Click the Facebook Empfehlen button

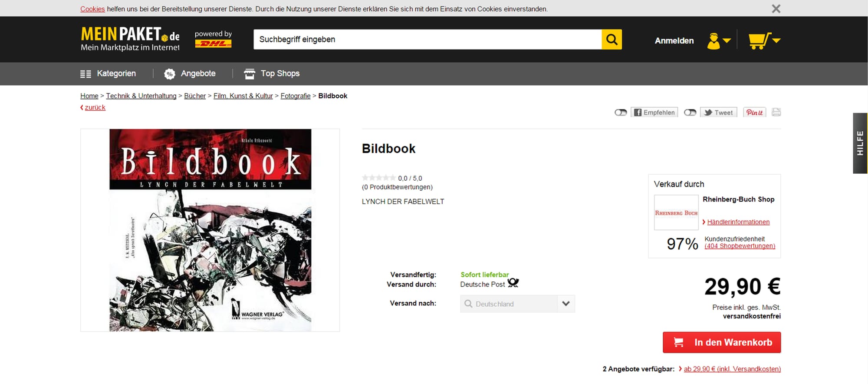[x=654, y=113]
